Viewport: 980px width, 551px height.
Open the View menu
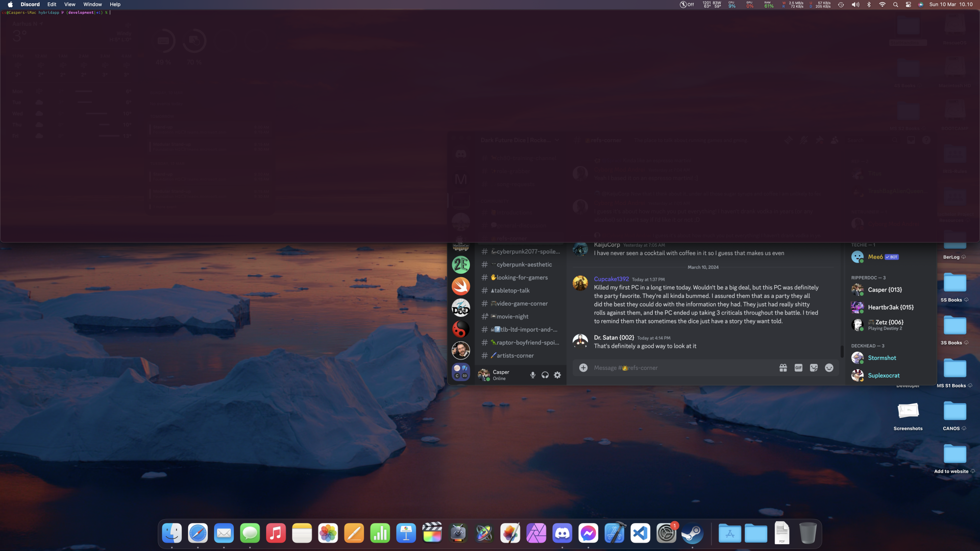(70, 4)
